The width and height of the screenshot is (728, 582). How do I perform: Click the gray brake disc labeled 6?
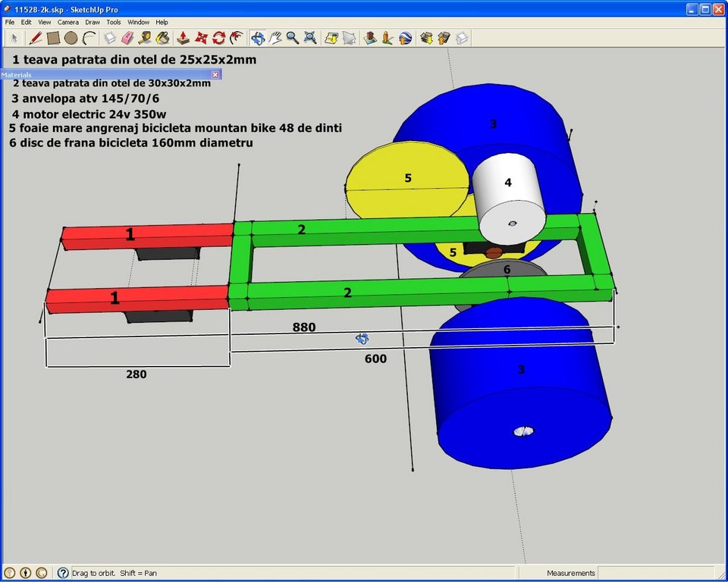[507, 269]
